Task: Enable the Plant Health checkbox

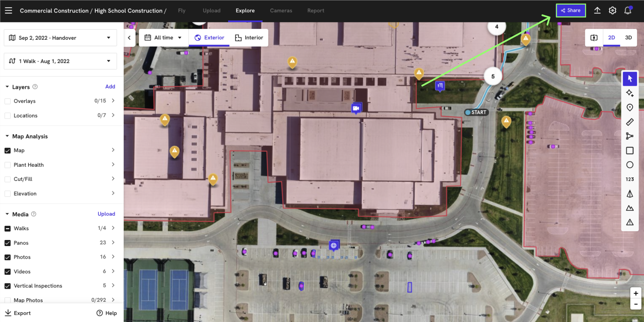Action: pyautogui.click(x=8, y=165)
